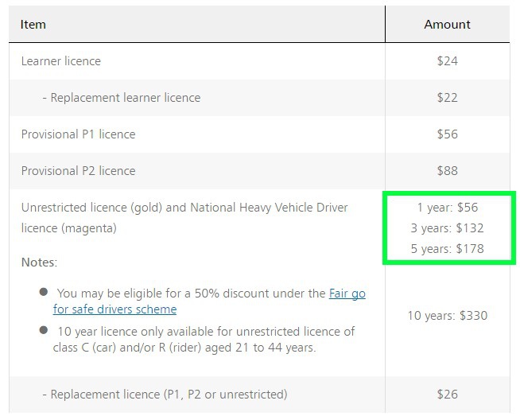
Task: Click the Notes: heading
Action: coord(39,262)
